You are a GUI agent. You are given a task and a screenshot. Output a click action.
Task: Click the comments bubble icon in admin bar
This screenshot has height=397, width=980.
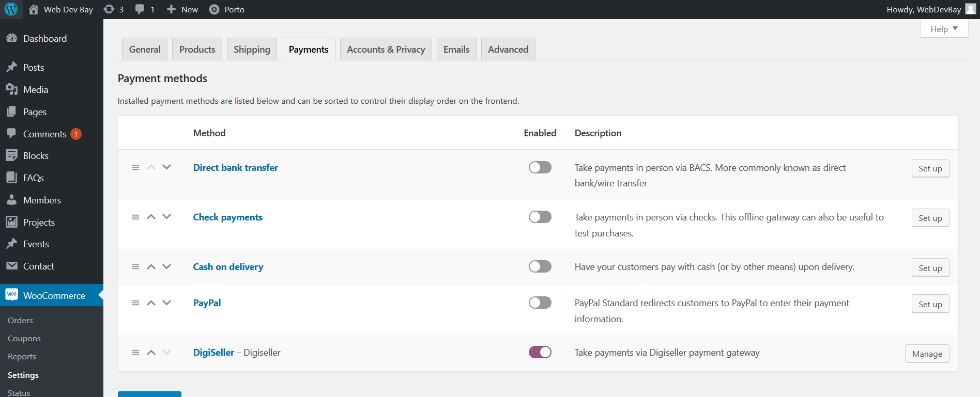pyautogui.click(x=140, y=9)
